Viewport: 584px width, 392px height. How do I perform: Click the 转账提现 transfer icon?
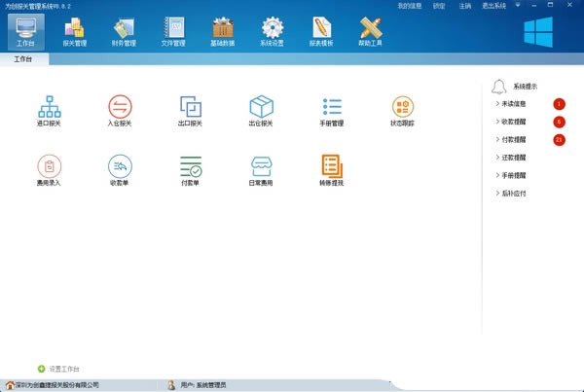pos(332,165)
